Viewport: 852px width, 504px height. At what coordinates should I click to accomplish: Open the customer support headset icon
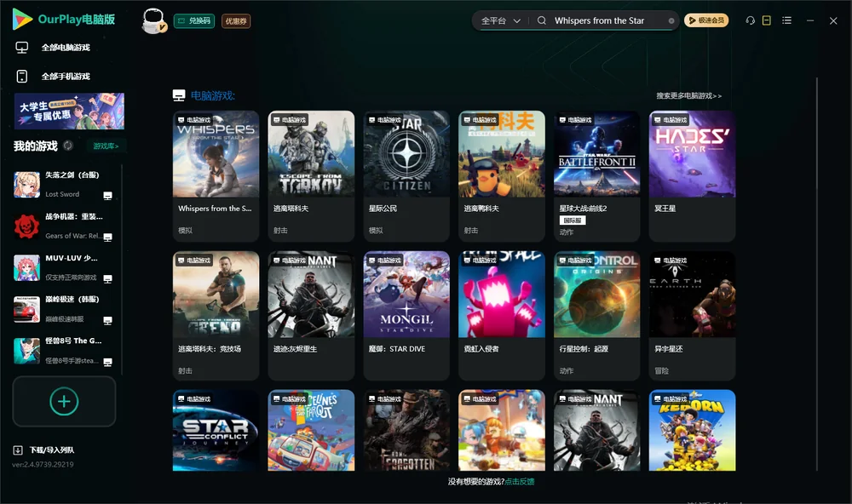click(751, 20)
